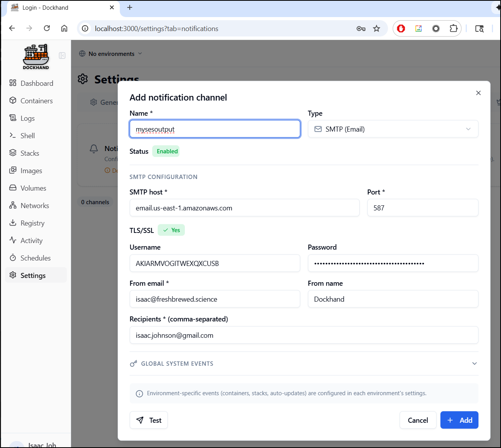
Task: Focus the Recipients email field
Action: [x=304, y=335]
